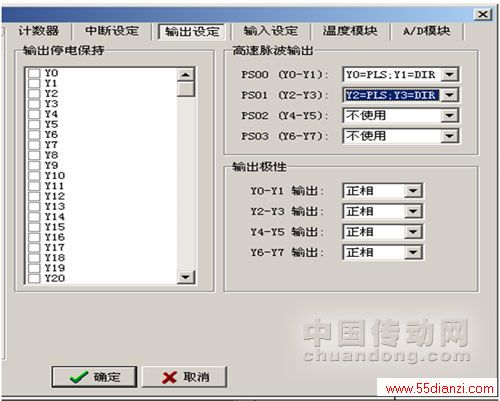Open the Y6-Y7 输出 polarity dropdown
Screen dimensions: 500x401
click(413, 252)
